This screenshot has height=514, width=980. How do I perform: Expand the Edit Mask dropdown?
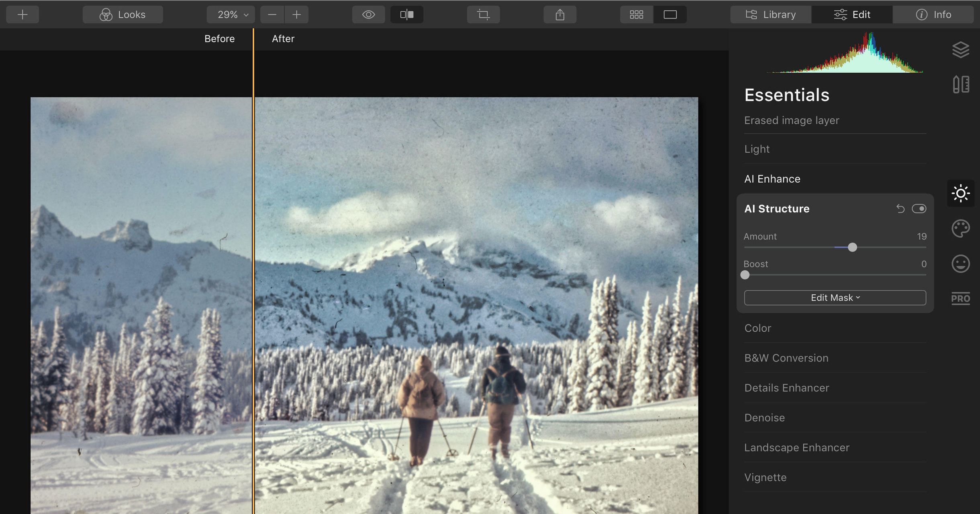click(x=834, y=298)
